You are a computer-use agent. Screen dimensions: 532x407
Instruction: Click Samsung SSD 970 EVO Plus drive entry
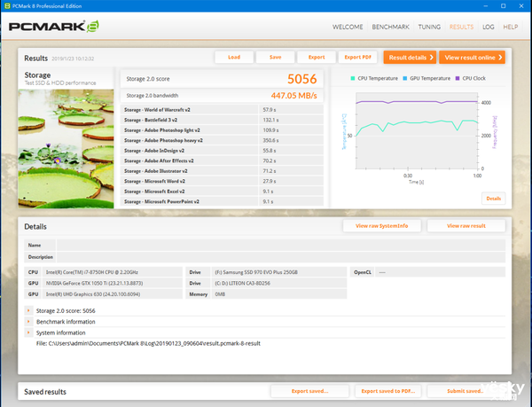[279, 272]
